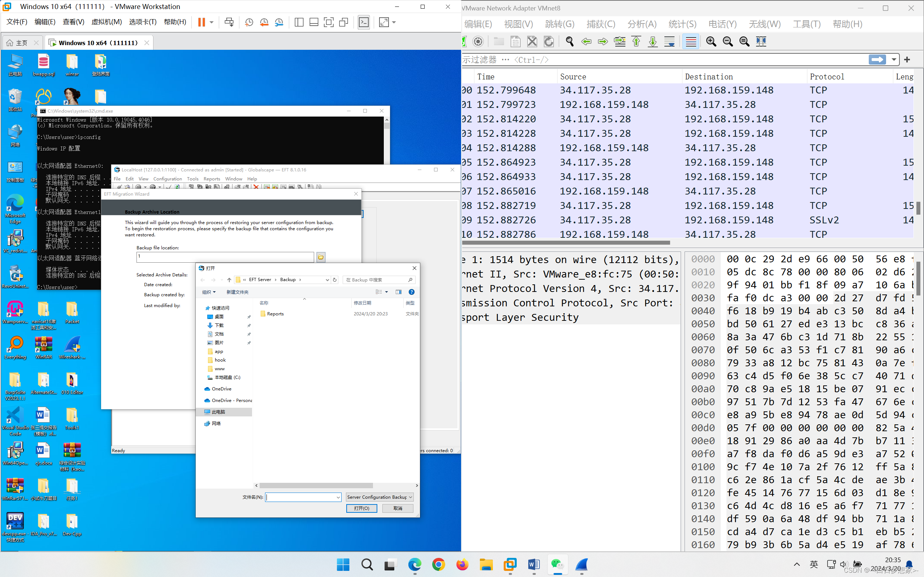Image resolution: width=924 pixels, height=577 pixels.
Task: Click browse folder icon beside backup location
Action: (321, 257)
